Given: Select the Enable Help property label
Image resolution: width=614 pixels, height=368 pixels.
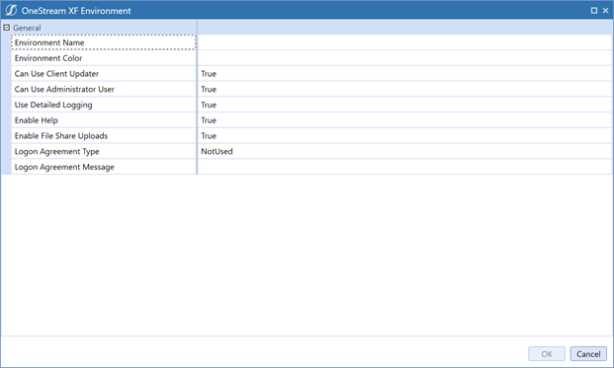Looking at the screenshot, I should [36, 120].
